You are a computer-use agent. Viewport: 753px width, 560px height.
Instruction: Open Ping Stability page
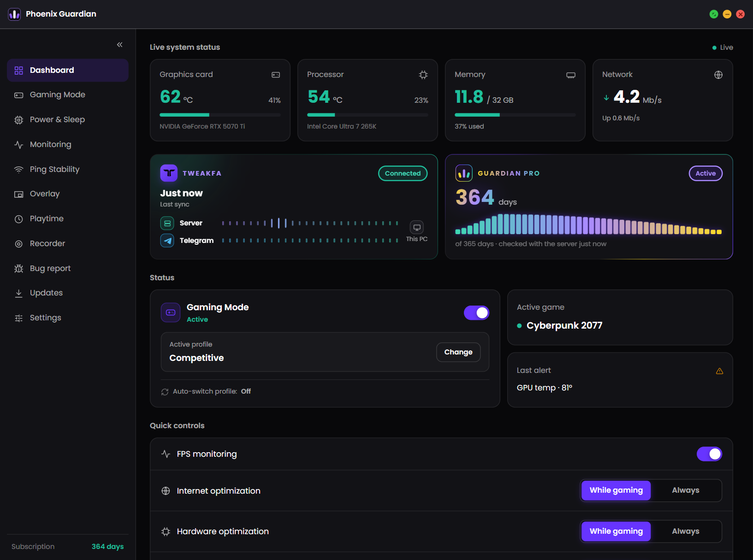tap(68, 169)
